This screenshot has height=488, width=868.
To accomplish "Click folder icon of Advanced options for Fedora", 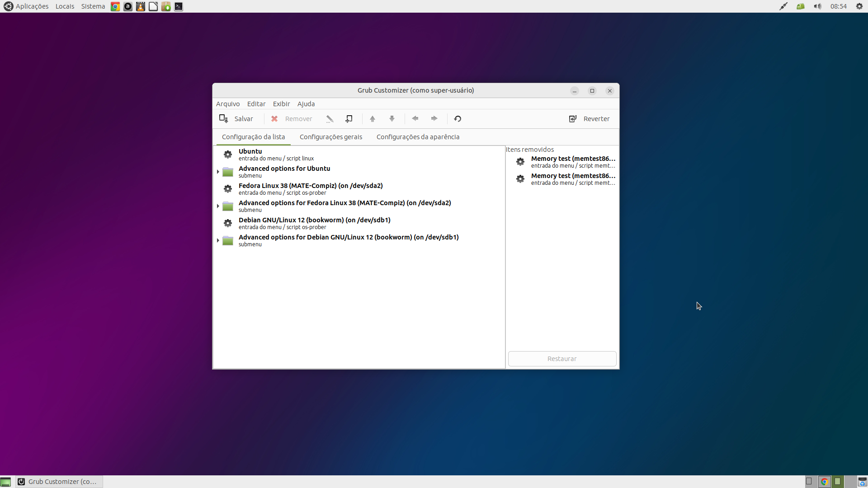I will pos(228,206).
